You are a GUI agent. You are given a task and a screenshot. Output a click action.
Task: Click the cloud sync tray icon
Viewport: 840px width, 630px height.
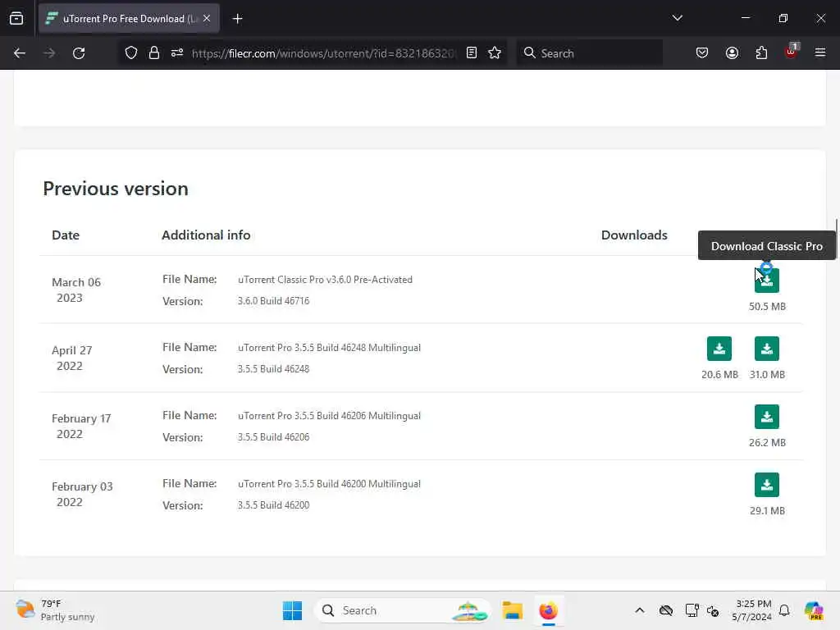(666, 610)
